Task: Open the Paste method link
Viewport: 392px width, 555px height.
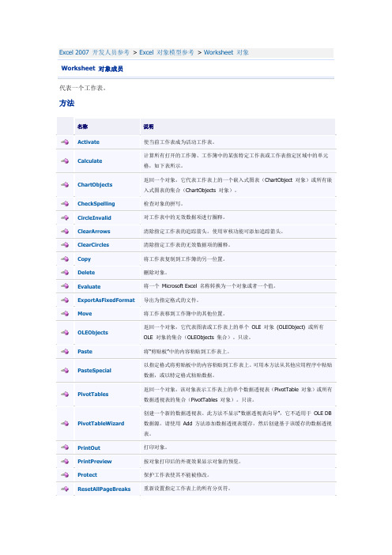Action: (x=85, y=351)
